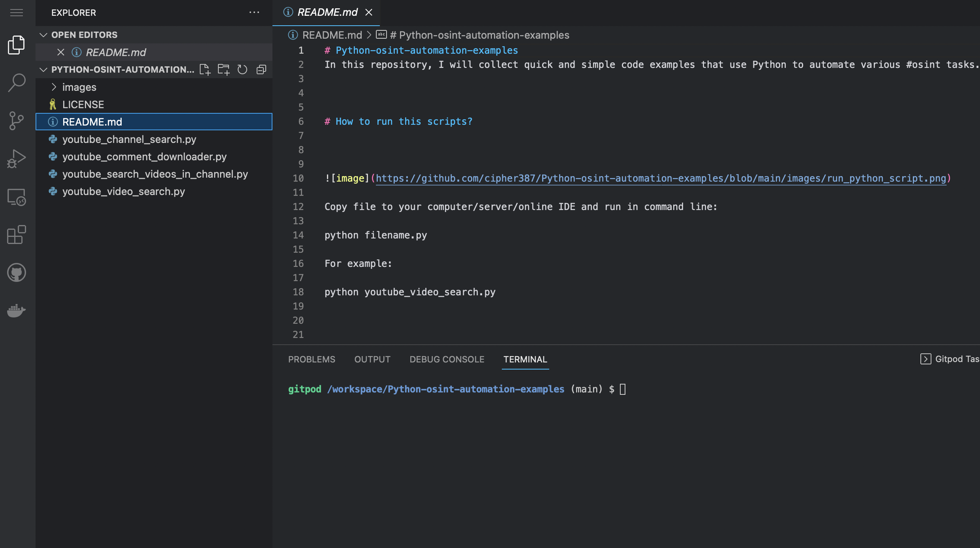Image resolution: width=980 pixels, height=548 pixels.
Task: Select the README.md editor tab
Action: click(326, 13)
